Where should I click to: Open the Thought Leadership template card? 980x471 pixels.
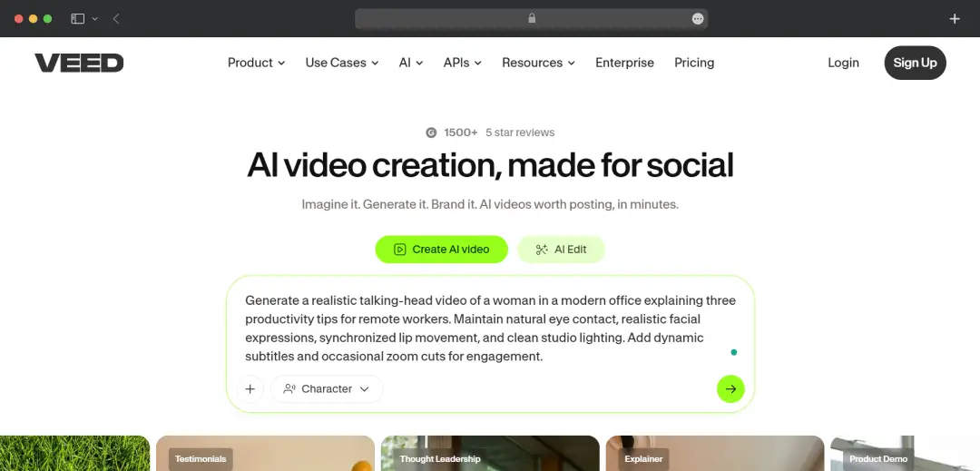click(x=490, y=454)
